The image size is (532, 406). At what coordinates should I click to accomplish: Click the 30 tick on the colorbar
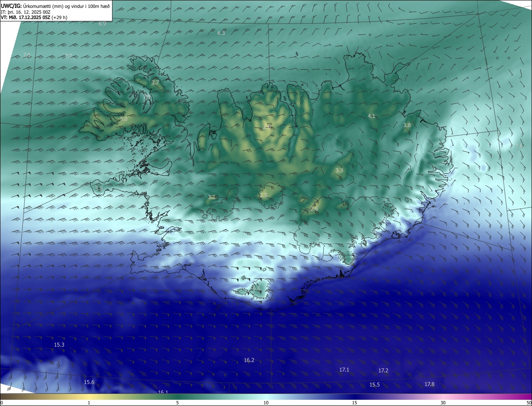[443, 403]
